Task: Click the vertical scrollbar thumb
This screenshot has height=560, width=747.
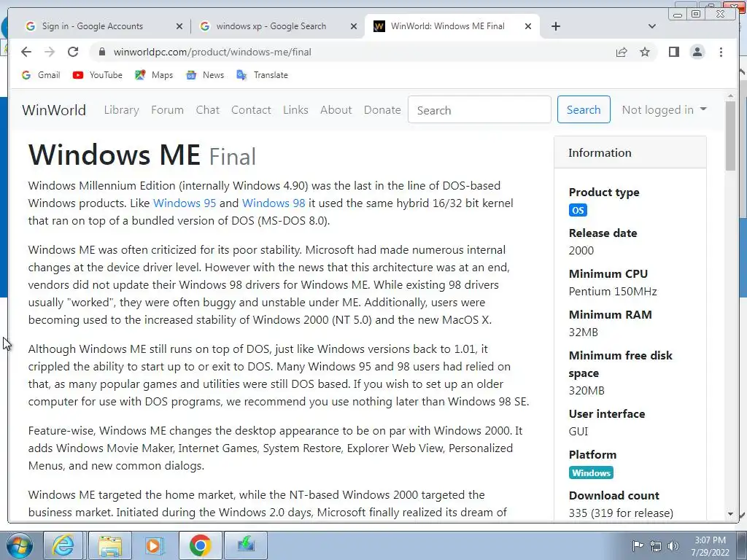Action: [730, 136]
